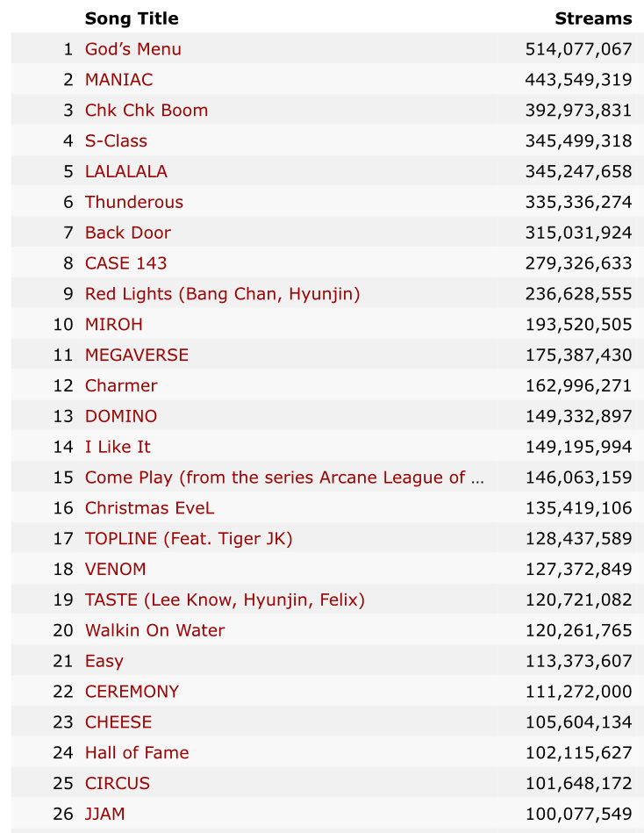This screenshot has height=833, width=644.
Task: Click the CASE 143 link
Action: (x=125, y=263)
